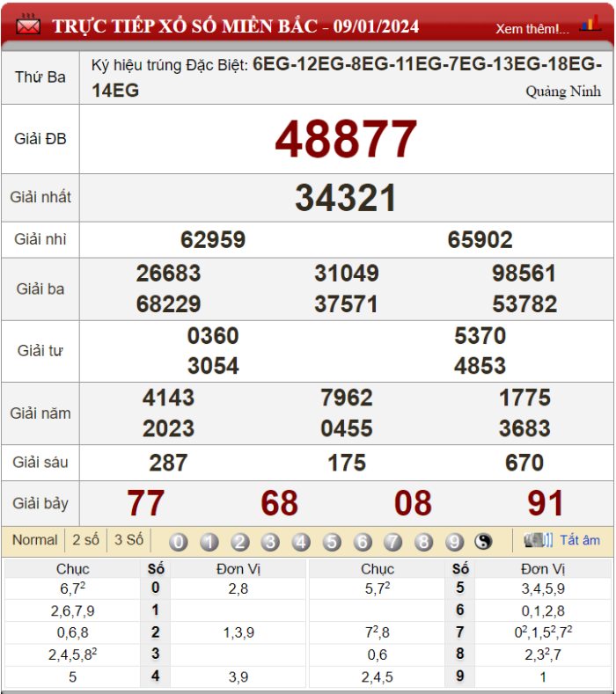Click the Quảng Ninh province label

(x=563, y=91)
